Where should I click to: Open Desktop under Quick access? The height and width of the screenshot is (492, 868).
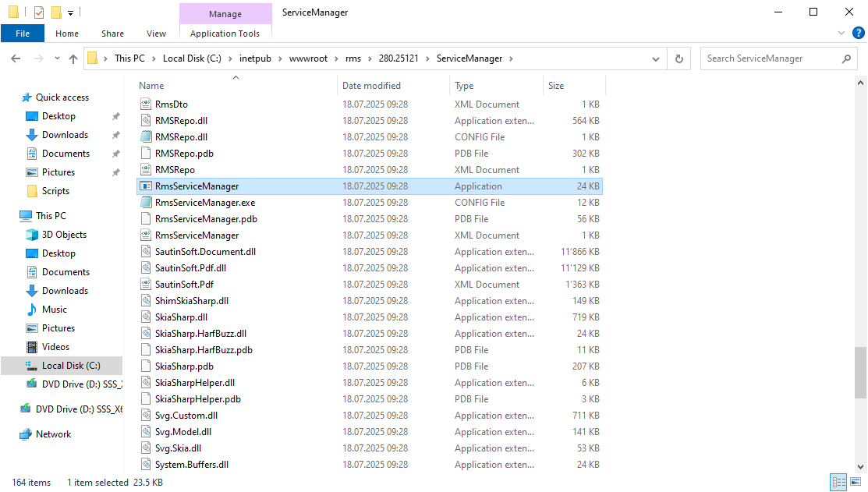coord(58,116)
